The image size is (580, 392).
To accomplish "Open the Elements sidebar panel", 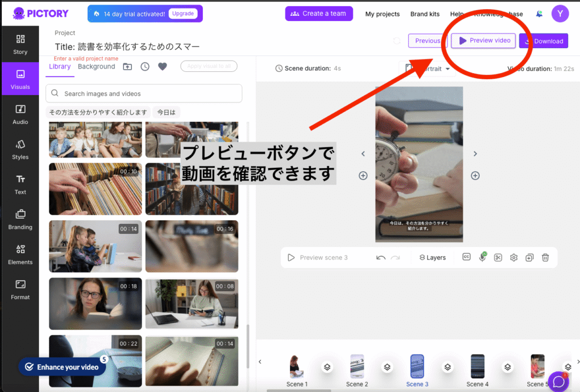I will tap(20, 254).
